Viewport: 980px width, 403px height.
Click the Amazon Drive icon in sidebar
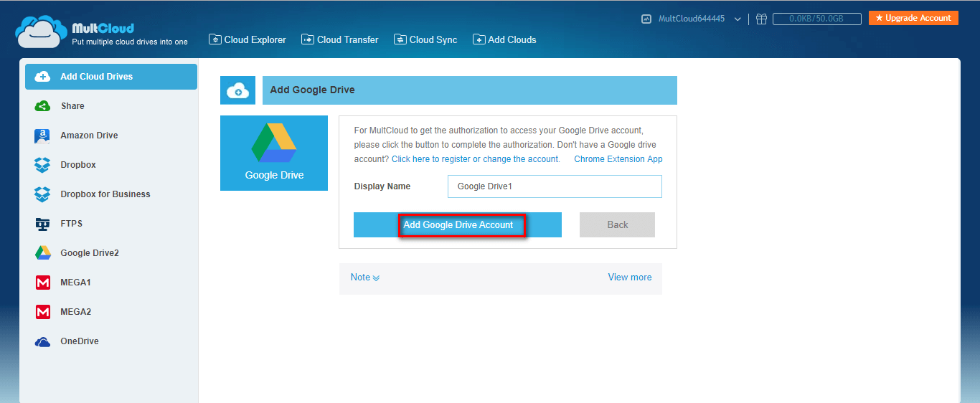42,136
